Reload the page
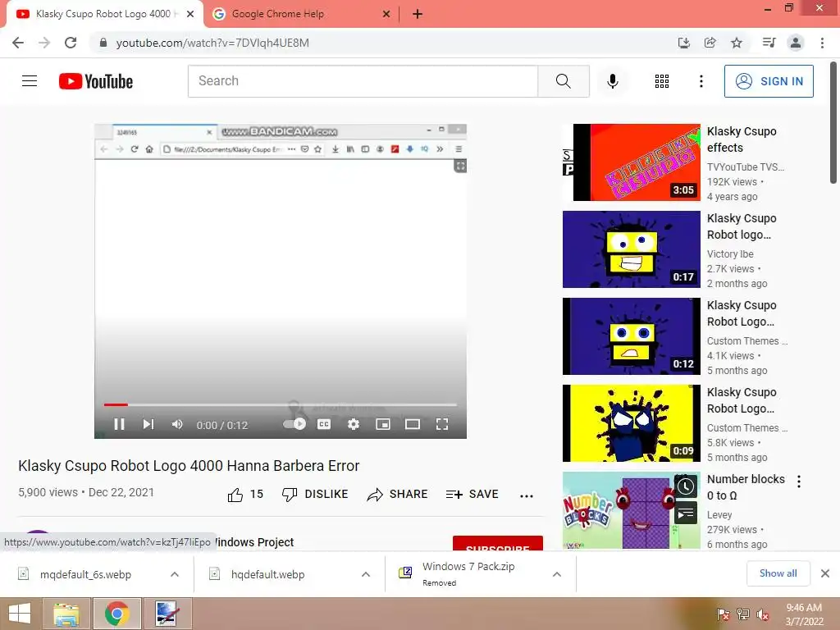Image resolution: width=840 pixels, height=630 pixels. point(71,43)
